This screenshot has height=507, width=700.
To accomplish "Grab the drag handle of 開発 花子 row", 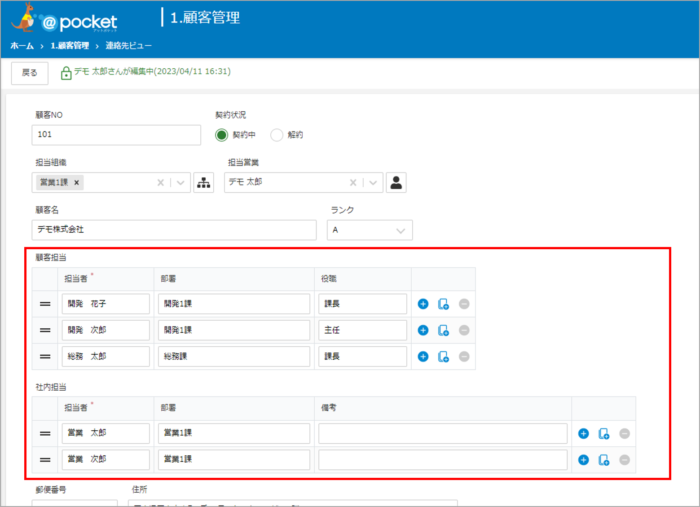I will (x=45, y=304).
